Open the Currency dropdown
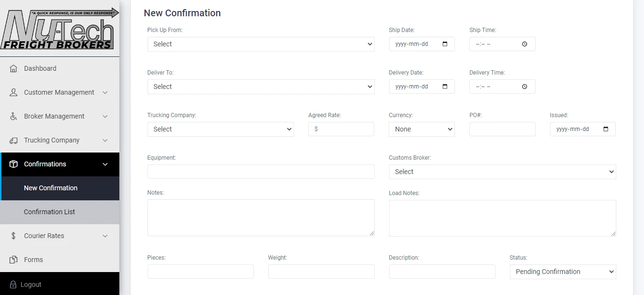This screenshot has height=295, width=644. [422, 129]
